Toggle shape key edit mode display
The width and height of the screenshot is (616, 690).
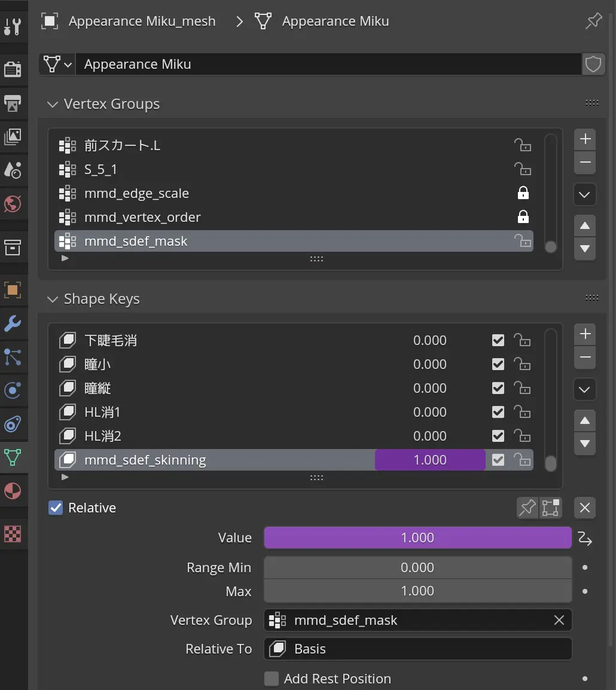(x=550, y=508)
